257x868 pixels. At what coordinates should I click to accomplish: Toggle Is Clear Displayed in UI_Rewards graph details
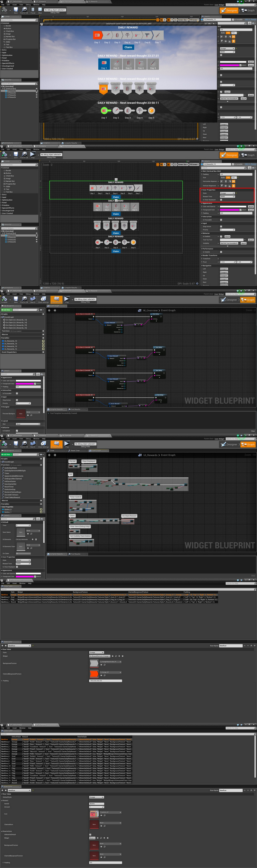point(17,567)
